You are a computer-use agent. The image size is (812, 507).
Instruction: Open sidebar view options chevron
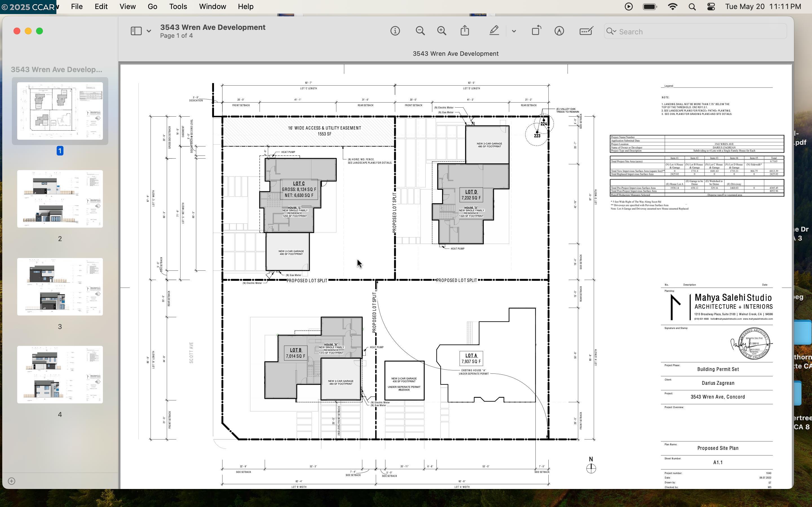point(149,30)
